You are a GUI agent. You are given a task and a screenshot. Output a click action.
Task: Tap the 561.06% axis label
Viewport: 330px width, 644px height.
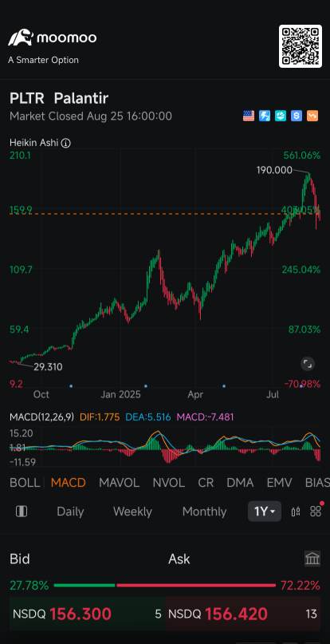pyautogui.click(x=301, y=156)
